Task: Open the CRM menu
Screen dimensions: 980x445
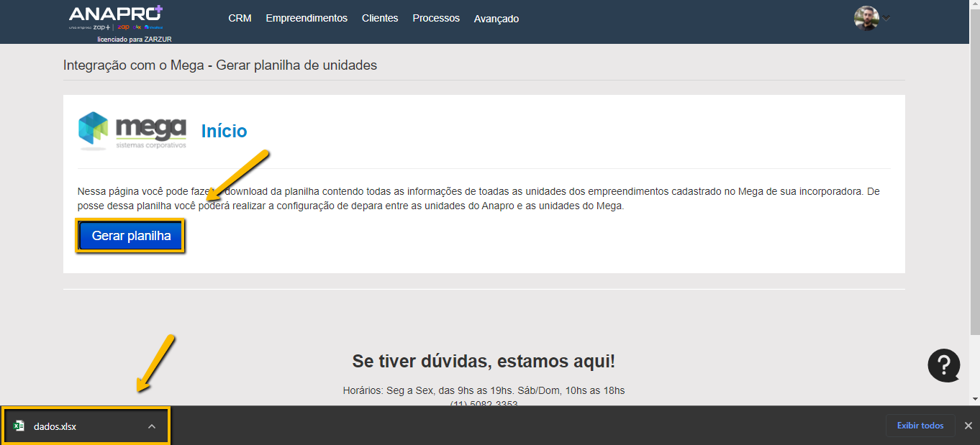Action: (x=240, y=19)
